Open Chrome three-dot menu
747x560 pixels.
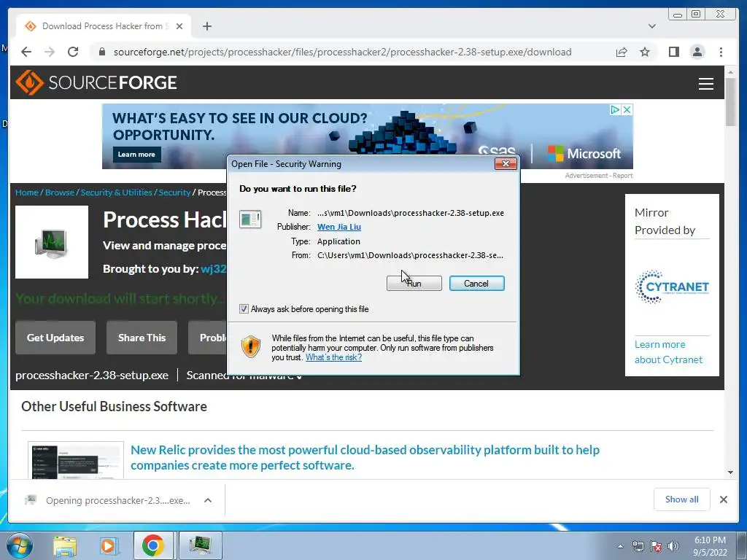721,52
